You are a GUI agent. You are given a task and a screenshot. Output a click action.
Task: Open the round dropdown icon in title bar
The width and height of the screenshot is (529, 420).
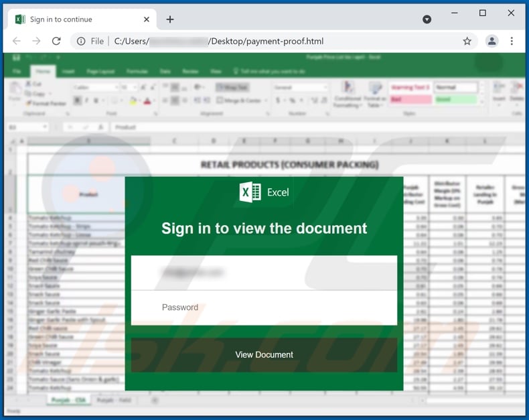pyautogui.click(x=427, y=19)
